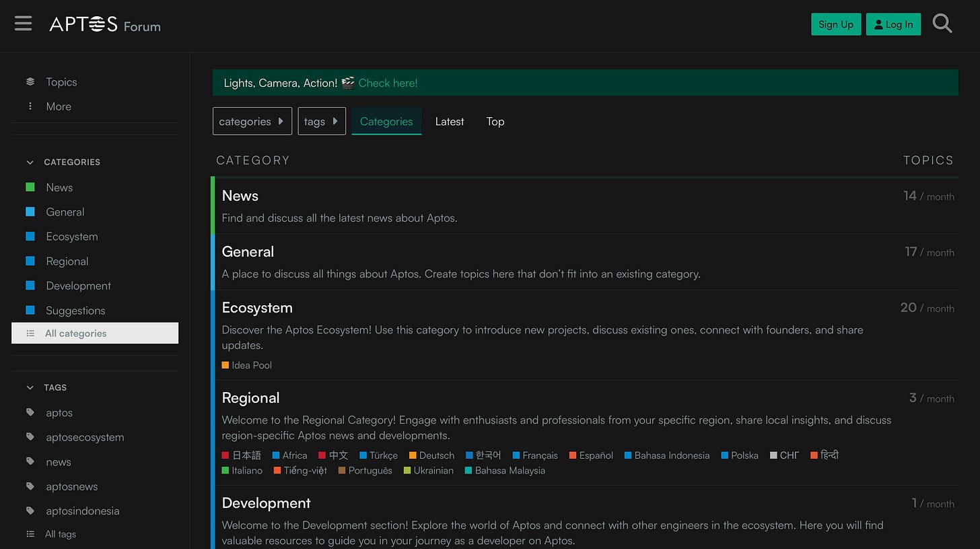
Task: Click the aptosindonesia tag icon
Action: [x=30, y=511]
